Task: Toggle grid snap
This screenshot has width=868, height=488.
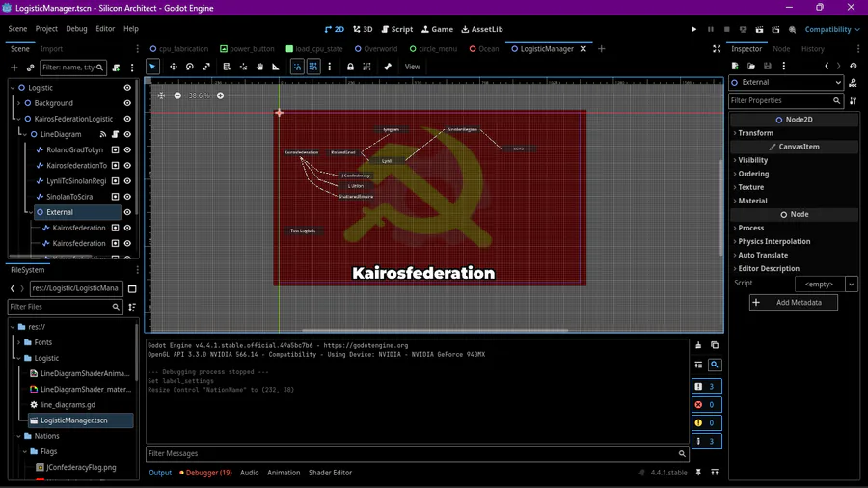Action: pyautogui.click(x=313, y=67)
